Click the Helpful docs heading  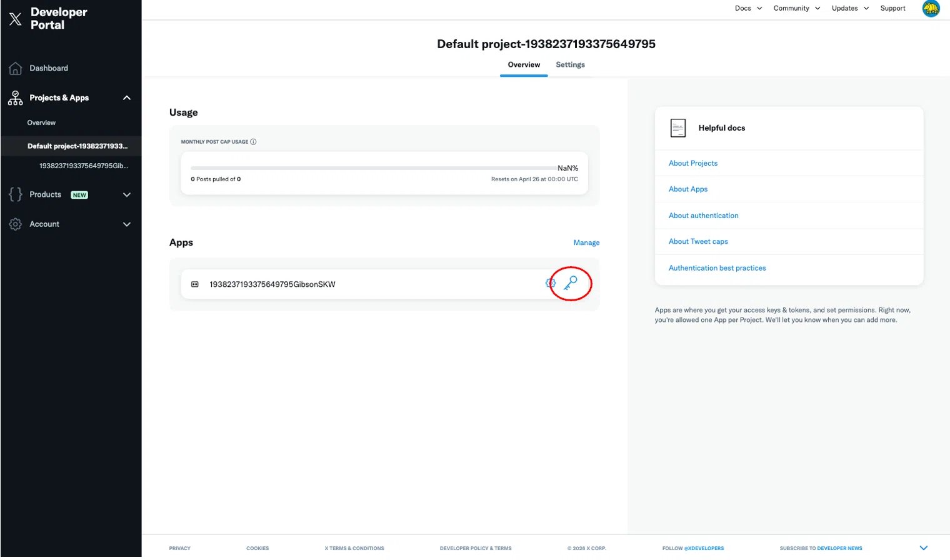coord(722,128)
